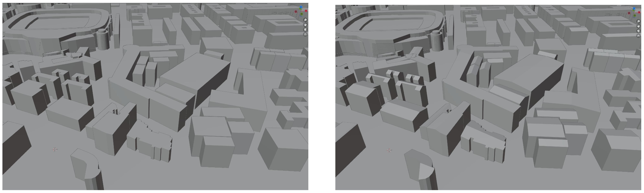Click the 3D cursor in left viewport
The image size is (644, 193).
[x=55, y=149]
